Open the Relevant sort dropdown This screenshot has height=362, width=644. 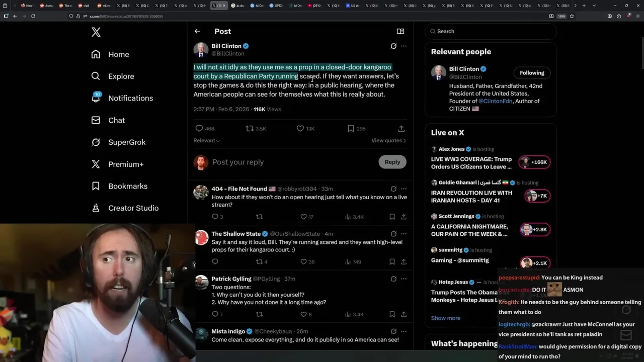coord(207,141)
